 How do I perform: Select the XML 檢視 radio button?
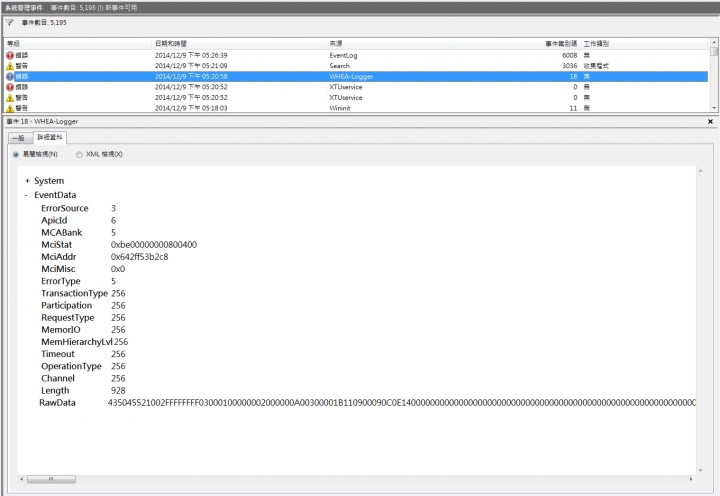[x=79, y=154]
